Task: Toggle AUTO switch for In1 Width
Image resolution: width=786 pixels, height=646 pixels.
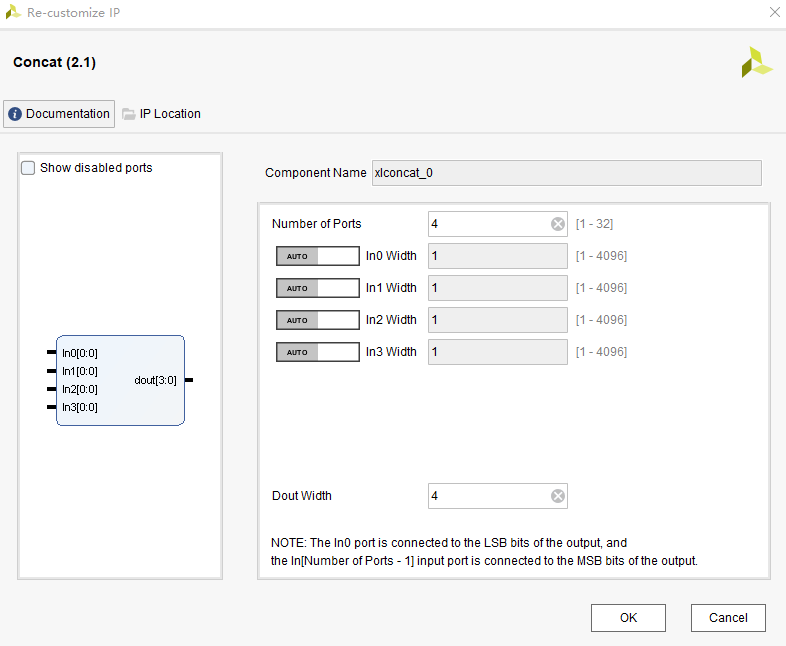Action: 317,288
